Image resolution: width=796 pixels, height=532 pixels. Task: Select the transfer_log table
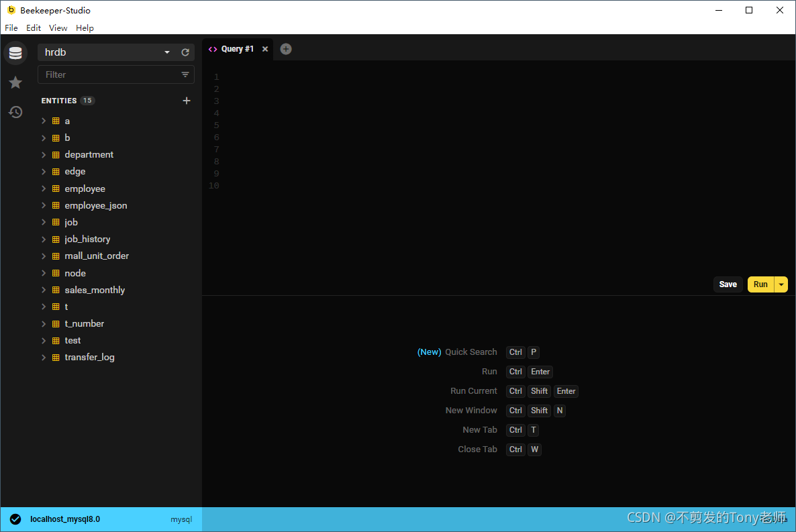point(89,358)
